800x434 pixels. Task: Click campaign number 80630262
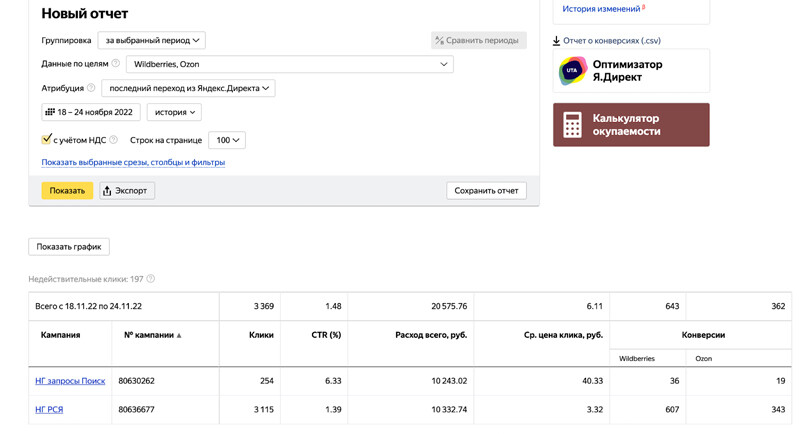pos(136,381)
